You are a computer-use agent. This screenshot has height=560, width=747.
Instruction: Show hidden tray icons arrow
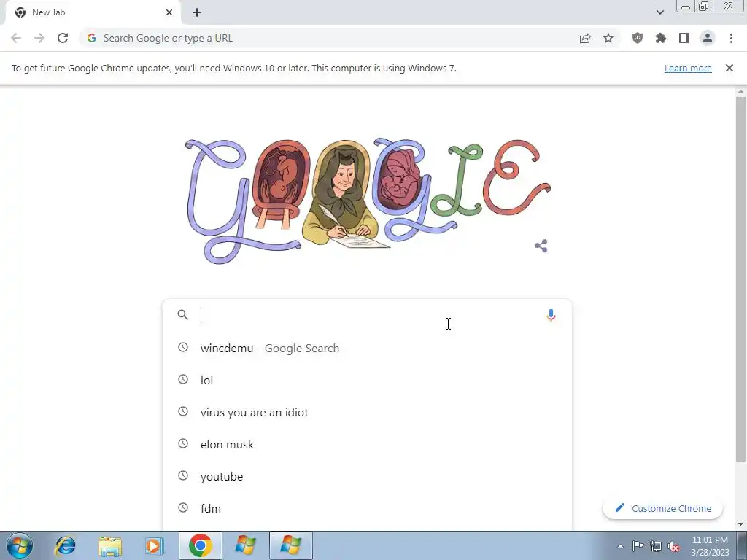point(620,547)
